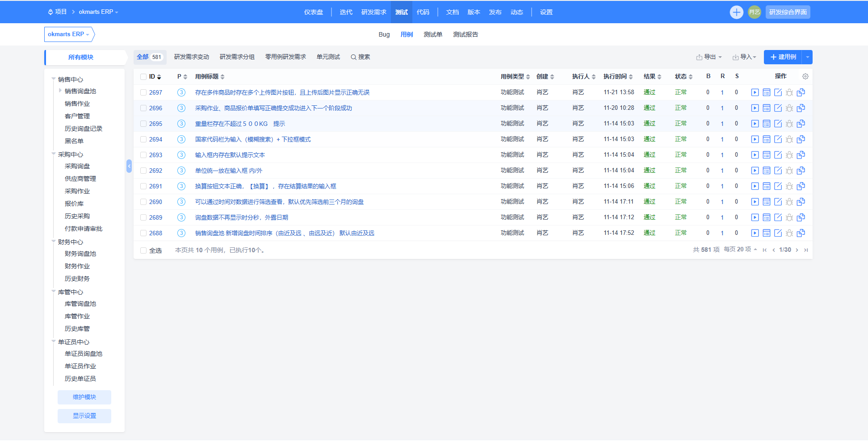Open the 仪表盘 top menu

[314, 12]
